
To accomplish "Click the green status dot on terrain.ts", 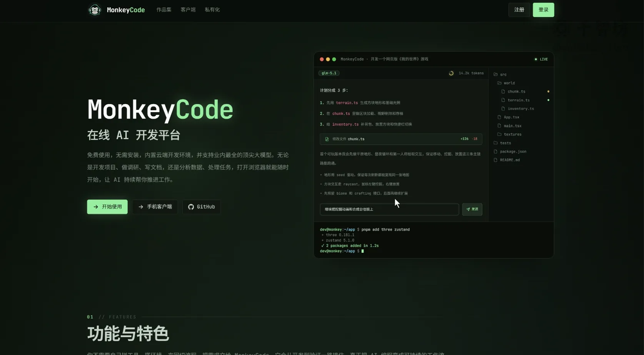I will pos(548,100).
